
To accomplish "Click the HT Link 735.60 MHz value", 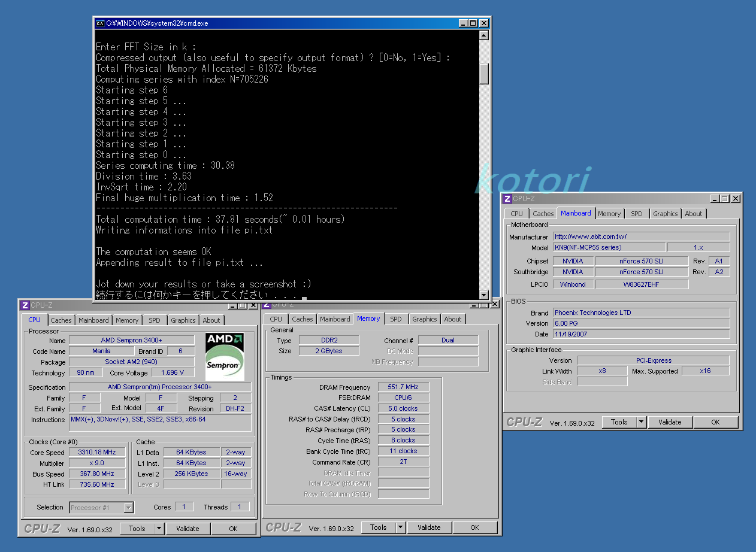I will click(98, 484).
